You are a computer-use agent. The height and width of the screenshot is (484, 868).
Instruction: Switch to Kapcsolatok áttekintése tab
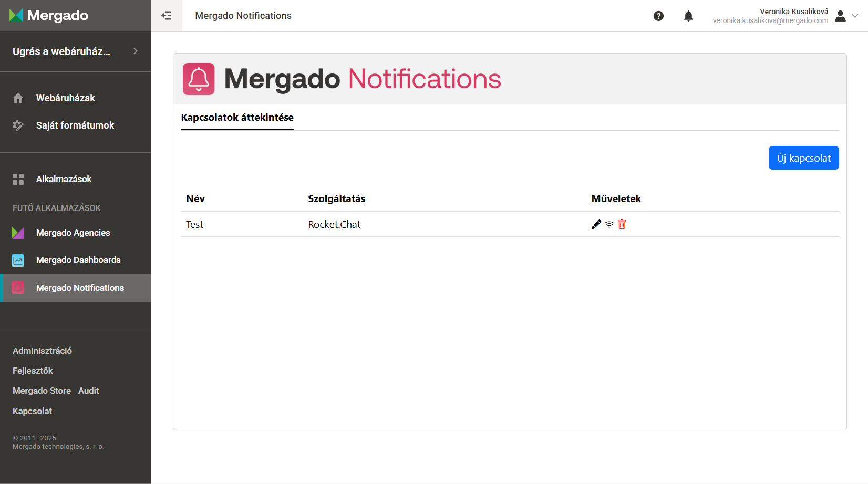tap(237, 118)
